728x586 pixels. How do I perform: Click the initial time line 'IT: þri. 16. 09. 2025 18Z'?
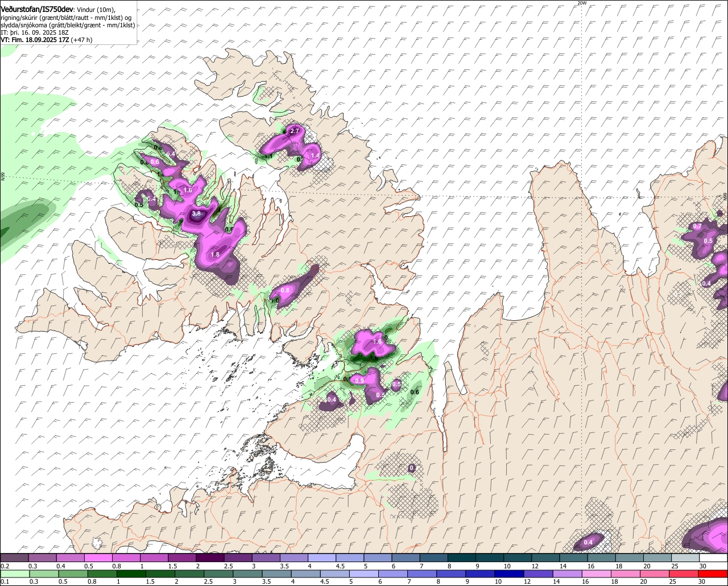point(35,32)
